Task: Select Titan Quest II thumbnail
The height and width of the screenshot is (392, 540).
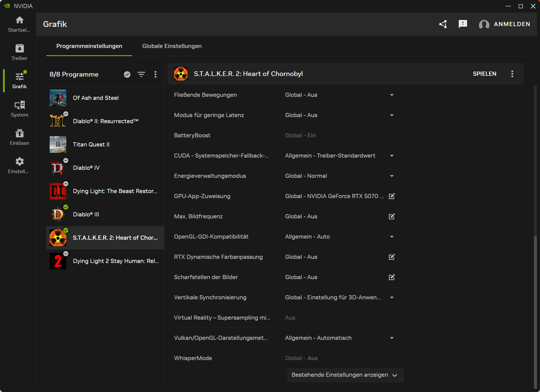Action: [x=58, y=145]
